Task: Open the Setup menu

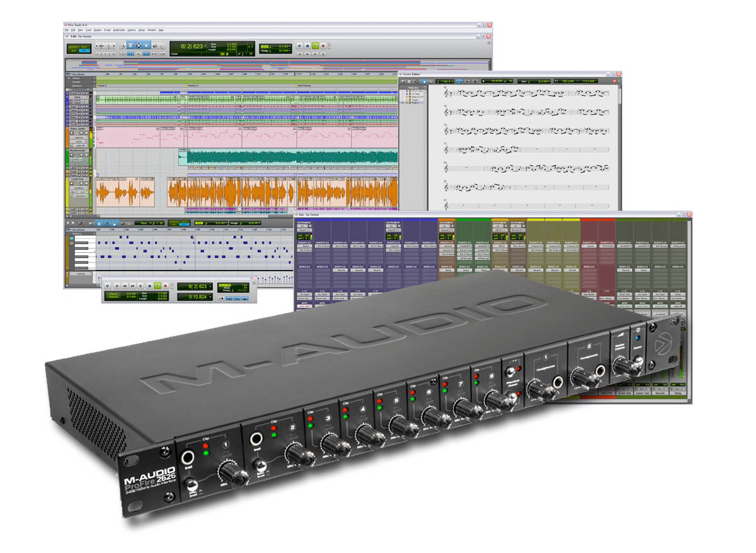Action: click(142, 30)
